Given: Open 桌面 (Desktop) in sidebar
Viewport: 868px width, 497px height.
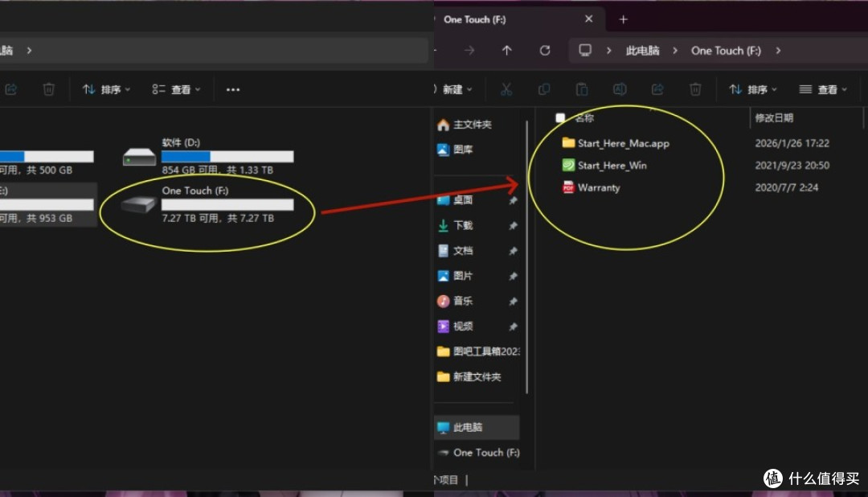Looking at the screenshot, I should (x=455, y=200).
